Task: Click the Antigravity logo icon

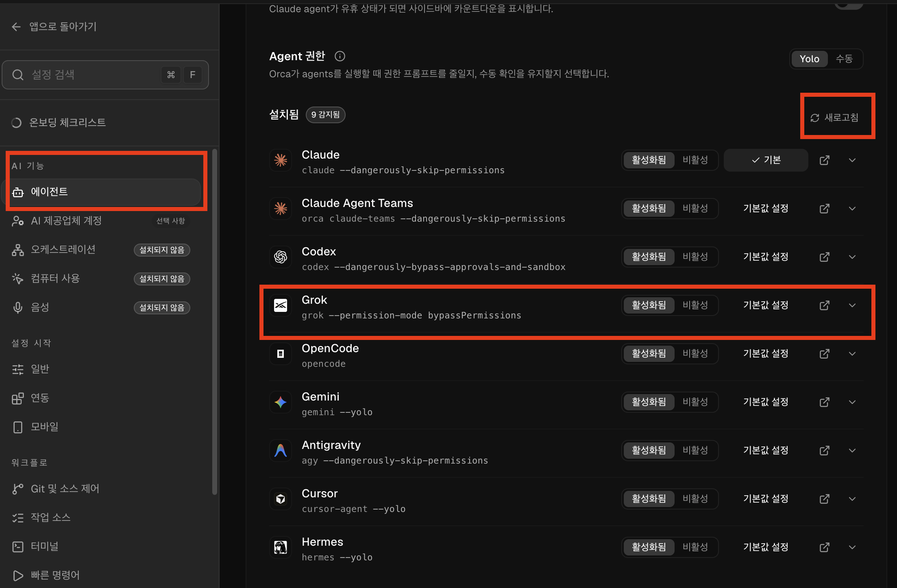Action: click(x=281, y=451)
